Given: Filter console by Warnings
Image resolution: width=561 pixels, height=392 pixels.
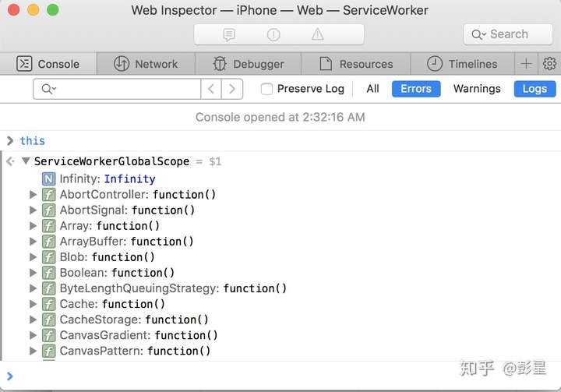Looking at the screenshot, I should pos(477,89).
